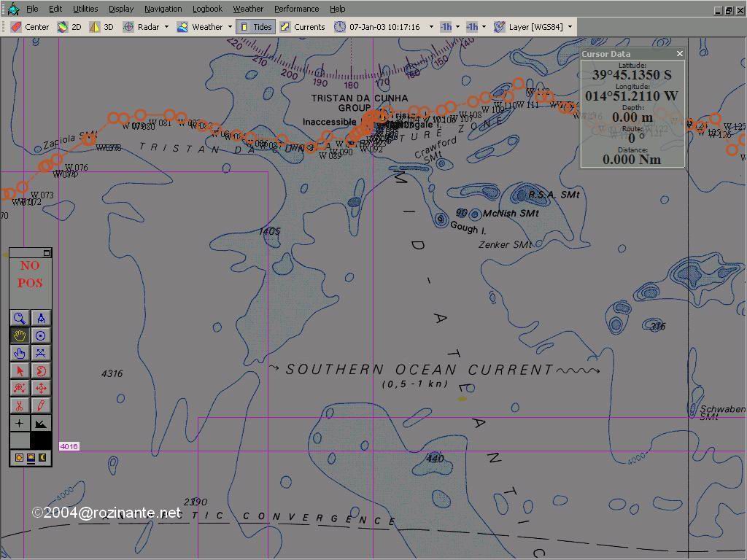This screenshot has width=747, height=560.
Task: Select the pointing-finger hand tool
Action: tap(20, 354)
